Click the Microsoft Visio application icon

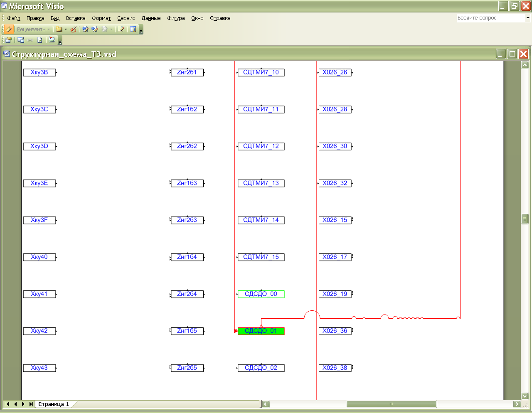(4, 6)
